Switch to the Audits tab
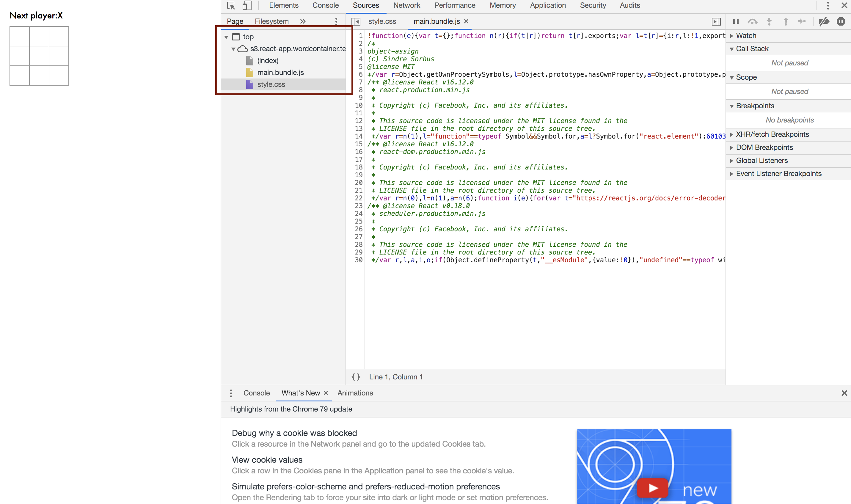The image size is (851, 504). click(630, 5)
